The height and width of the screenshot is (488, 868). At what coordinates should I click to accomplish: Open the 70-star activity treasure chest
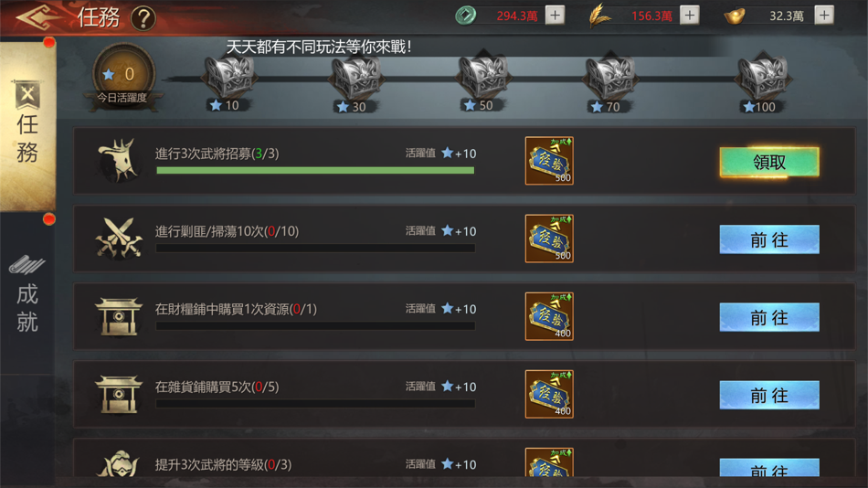click(x=610, y=78)
